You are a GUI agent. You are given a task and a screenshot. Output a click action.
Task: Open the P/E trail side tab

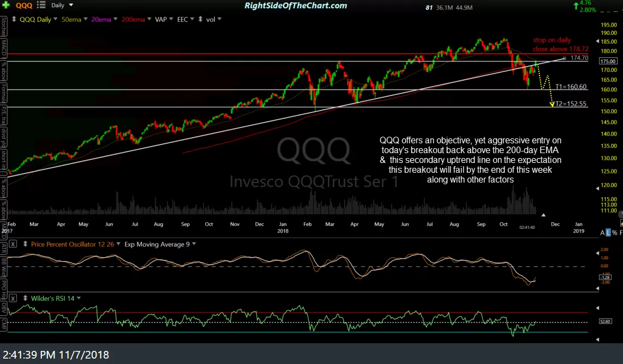coord(4,116)
